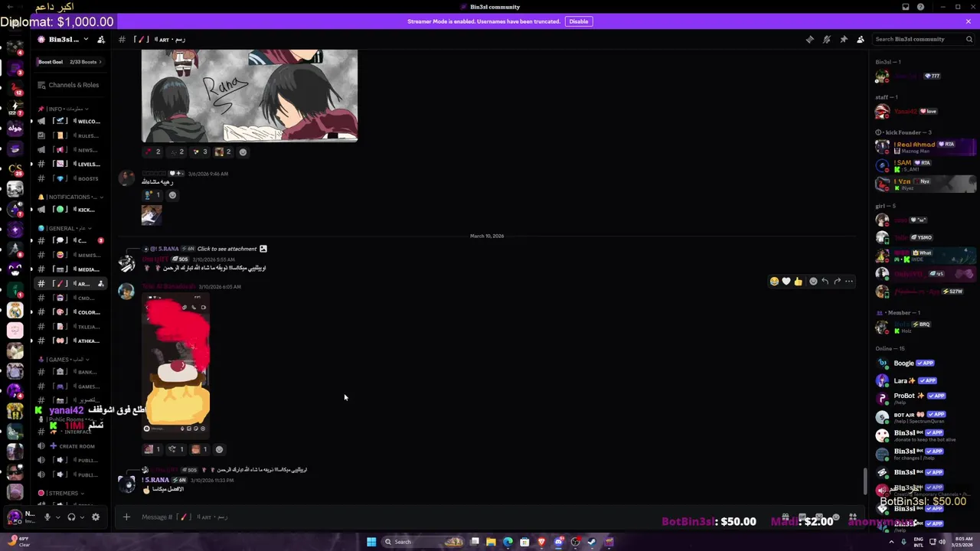Dismiss the Streamer Mode banner
Screen dimensions: 980x551
(x=969, y=21)
